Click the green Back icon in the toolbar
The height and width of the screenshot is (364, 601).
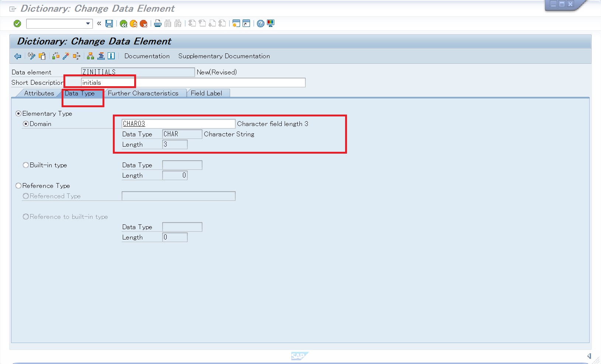coord(124,24)
